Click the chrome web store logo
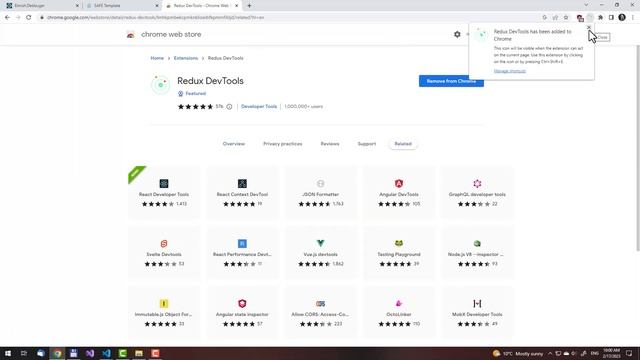The width and height of the screenshot is (640, 360). [x=131, y=35]
